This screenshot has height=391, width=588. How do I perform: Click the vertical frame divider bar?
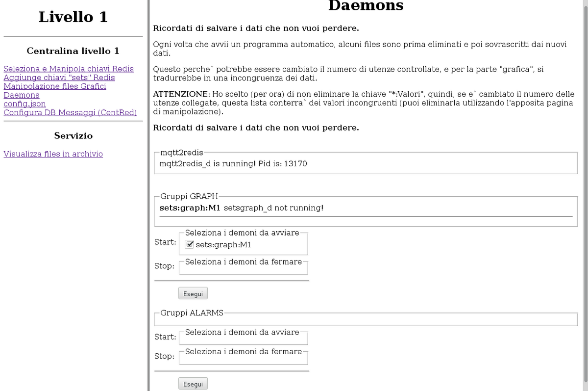[147, 196]
